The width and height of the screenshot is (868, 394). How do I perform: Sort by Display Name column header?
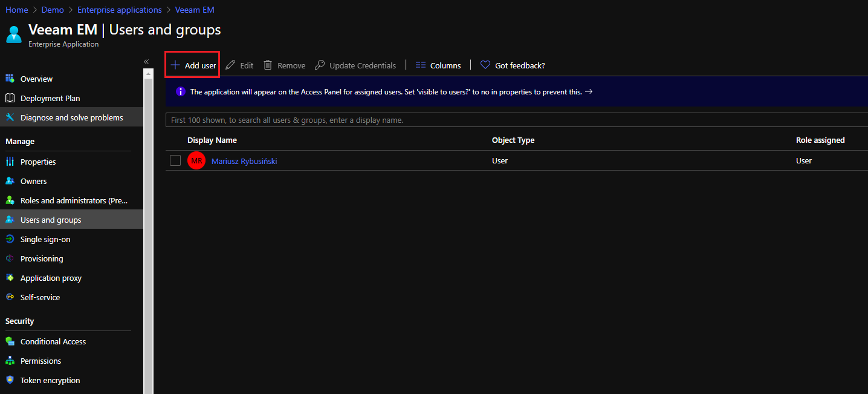(x=212, y=140)
